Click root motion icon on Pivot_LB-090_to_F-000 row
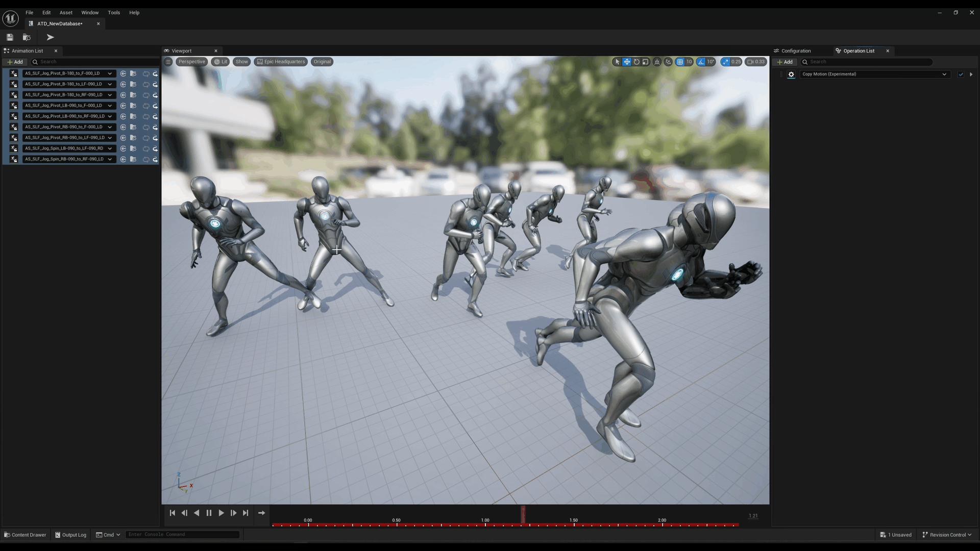 click(x=155, y=106)
